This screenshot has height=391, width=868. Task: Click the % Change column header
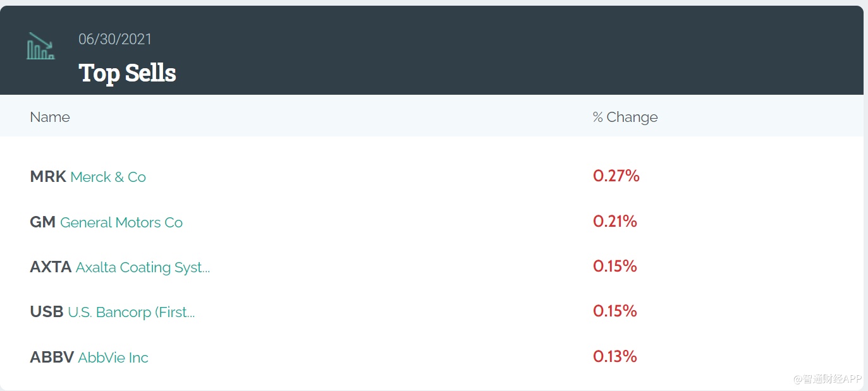tap(625, 117)
